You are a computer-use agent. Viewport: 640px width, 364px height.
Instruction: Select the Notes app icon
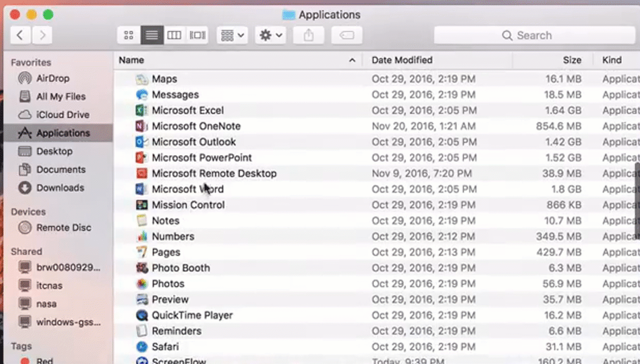click(142, 221)
